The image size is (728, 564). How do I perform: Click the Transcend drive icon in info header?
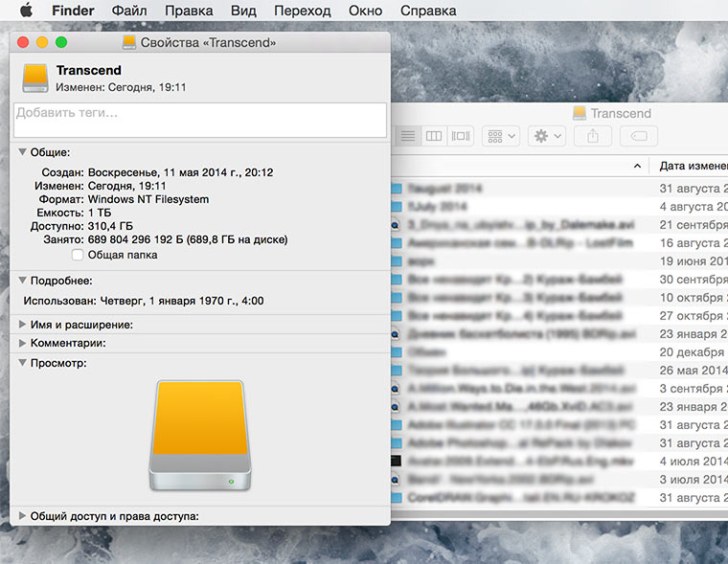coord(35,78)
